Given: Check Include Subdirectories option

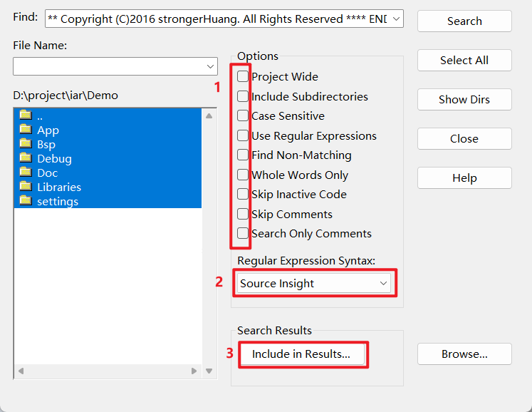Looking at the screenshot, I should click(243, 96).
